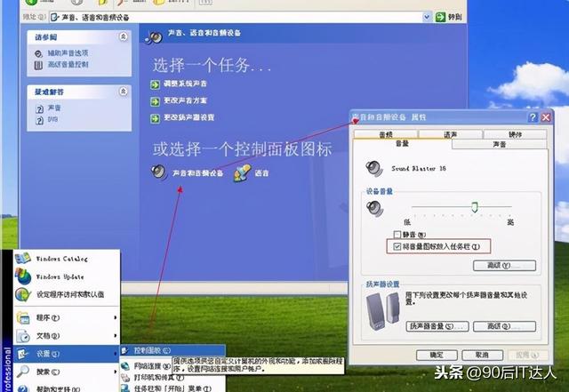Select 控制面板 in the settings submenu
The image size is (569, 392).
point(172,350)
